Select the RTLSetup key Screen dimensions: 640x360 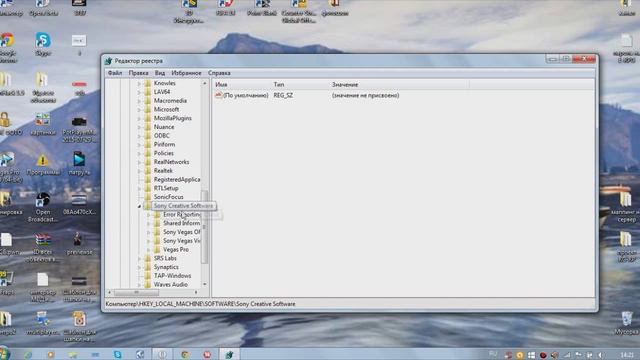point(166,188)
